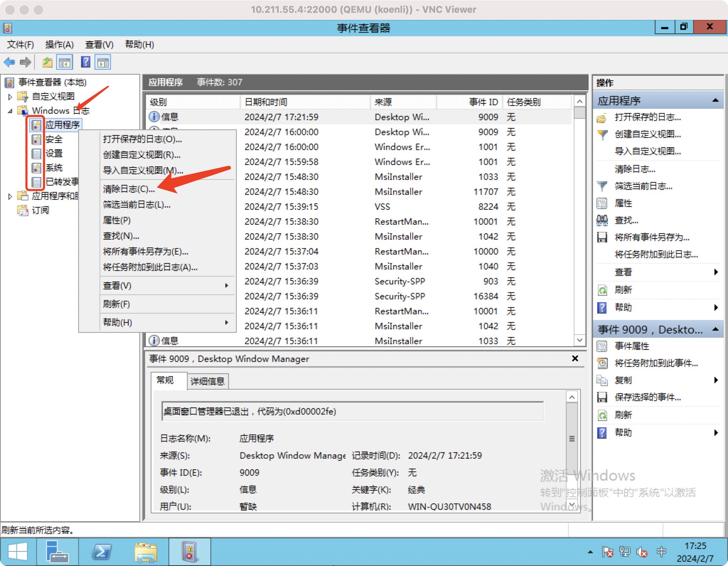
Task: Click the Find binoculars icon in the Actions pane
Action: [602, 220]
